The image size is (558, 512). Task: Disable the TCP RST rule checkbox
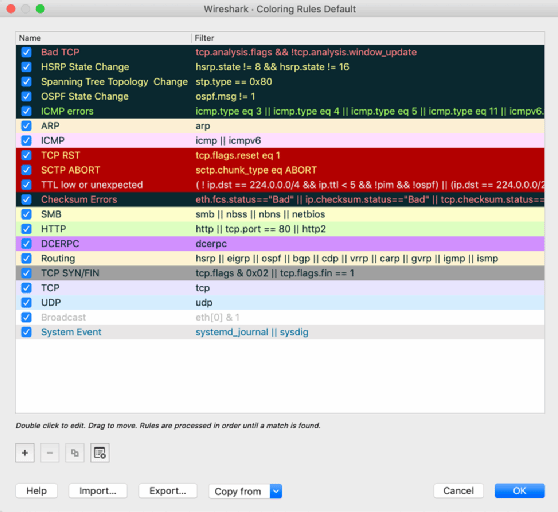26,155
